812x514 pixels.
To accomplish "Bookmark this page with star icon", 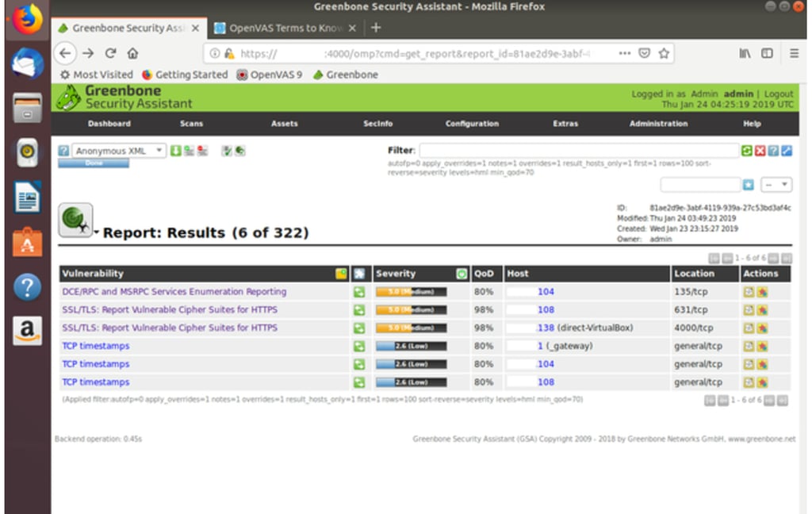I will [664, 53].
